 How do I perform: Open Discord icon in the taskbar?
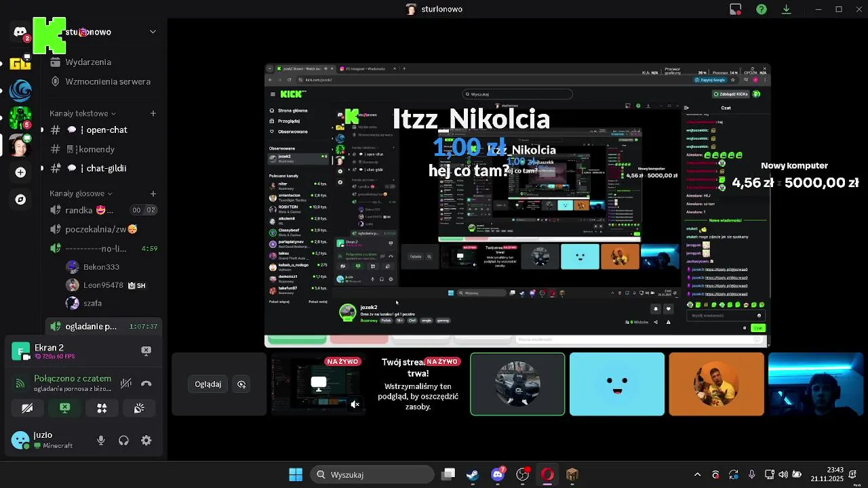point(498,474)
